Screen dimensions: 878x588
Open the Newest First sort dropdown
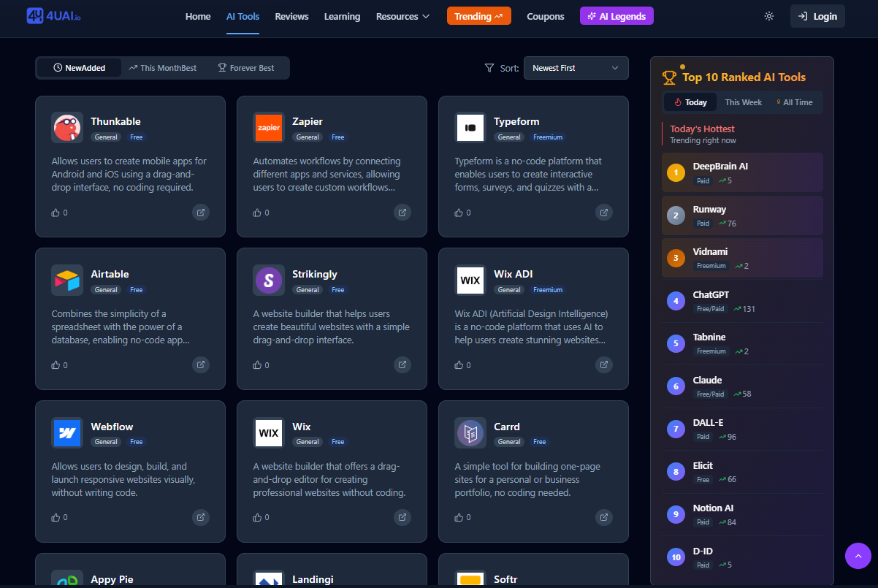click(576, 68)
